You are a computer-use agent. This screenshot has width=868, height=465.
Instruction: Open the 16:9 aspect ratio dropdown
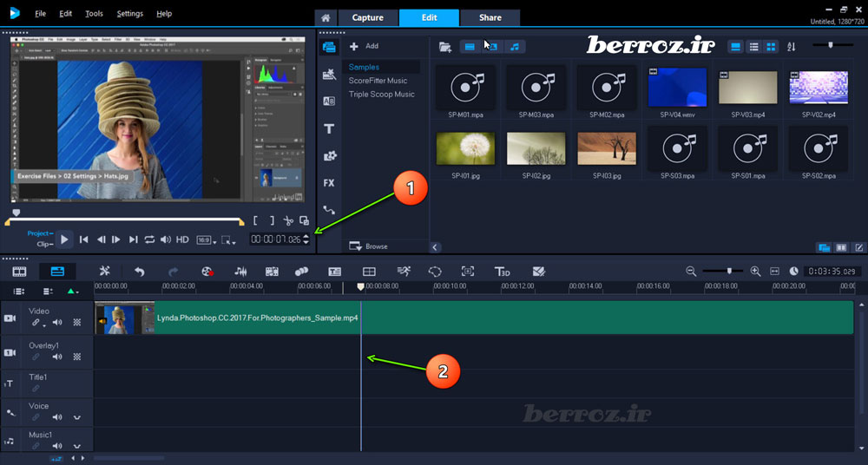(x=204, y=239)
